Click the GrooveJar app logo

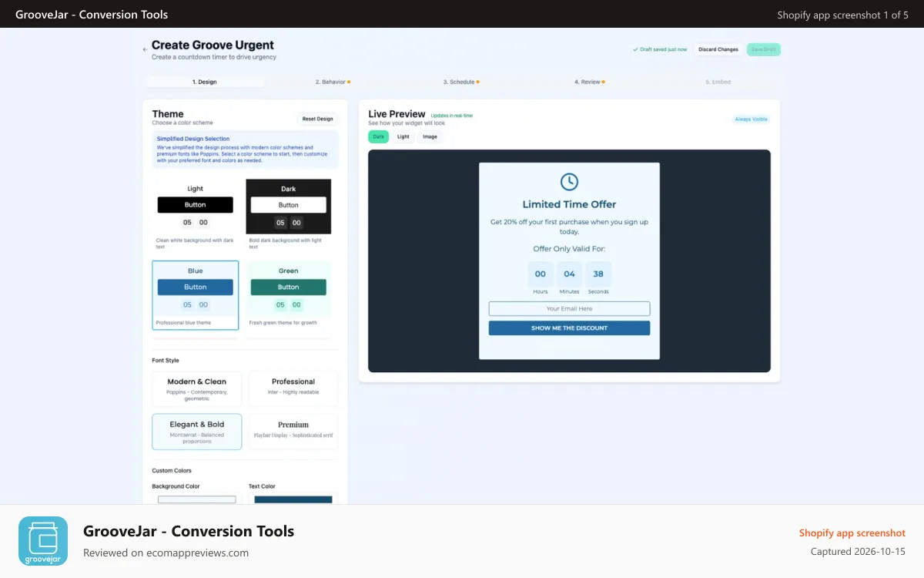(x=43, y=541)
